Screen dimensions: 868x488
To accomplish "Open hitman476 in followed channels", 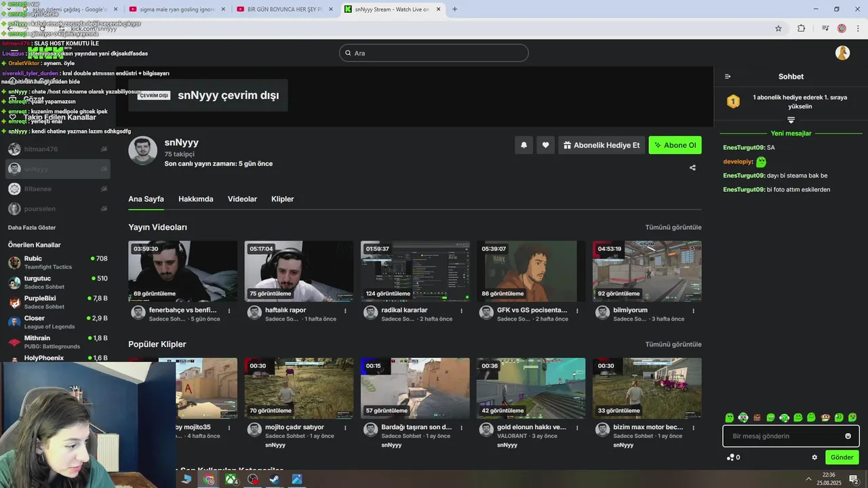I will [58, 149].
